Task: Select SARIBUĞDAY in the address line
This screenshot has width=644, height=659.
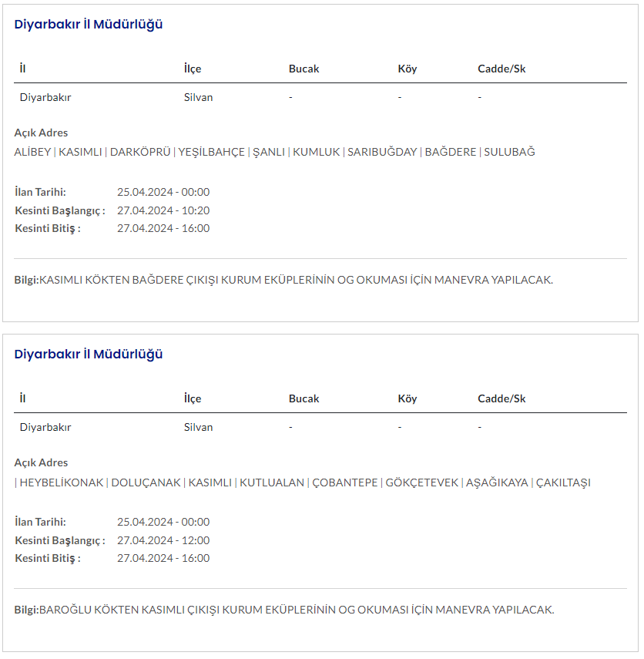Action: tap(382, 152)
